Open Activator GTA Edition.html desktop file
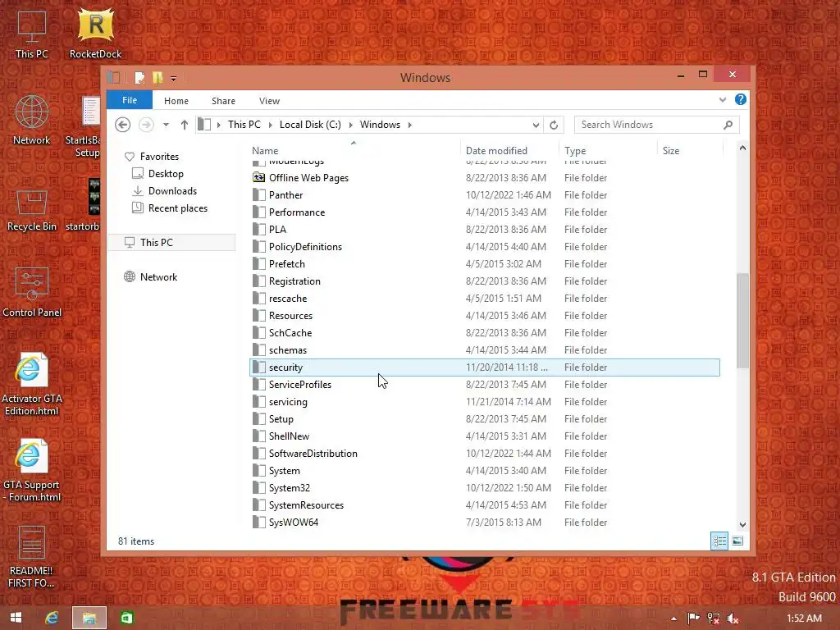This screenshot has width=840, height=630. pyautogui.click(x=32, y=384)
